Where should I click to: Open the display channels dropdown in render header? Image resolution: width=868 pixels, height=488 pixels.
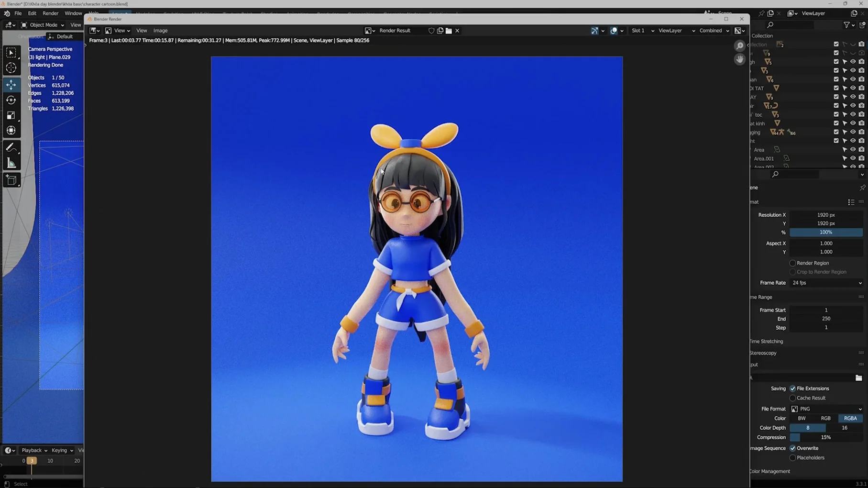point(740,31)
